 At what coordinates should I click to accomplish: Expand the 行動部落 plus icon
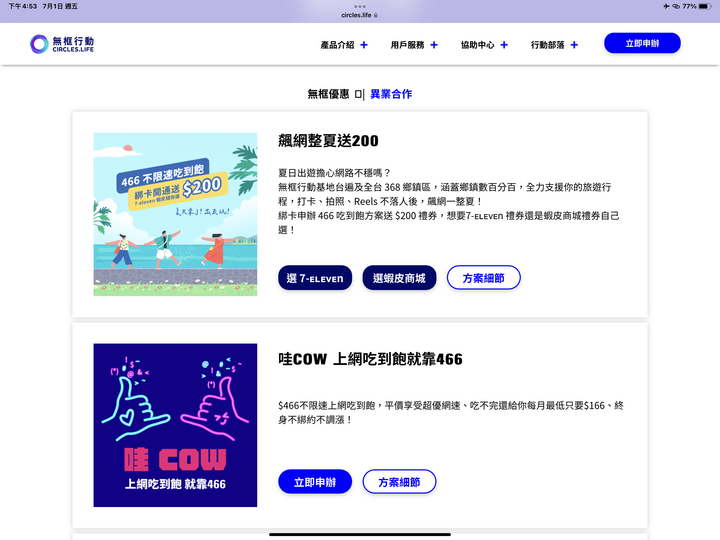tap(574, 45)
